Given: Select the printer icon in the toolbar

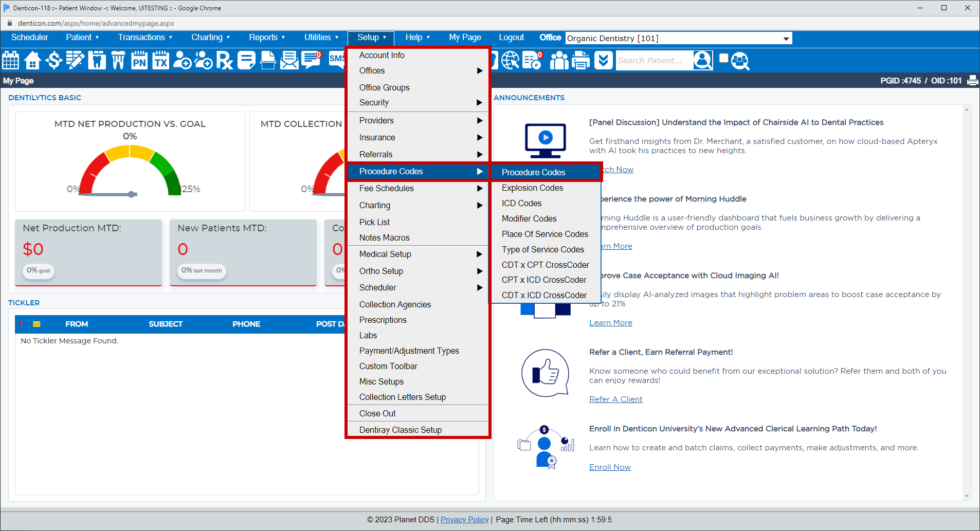Looking at the screenshot, I should pos(581,60).
